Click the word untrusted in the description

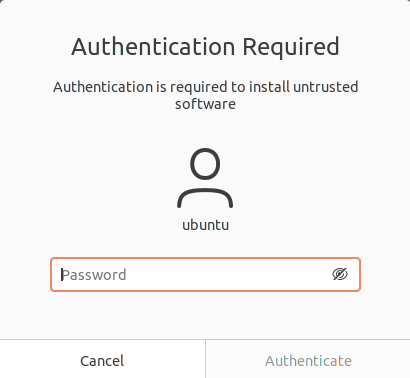tap(326, 87)
